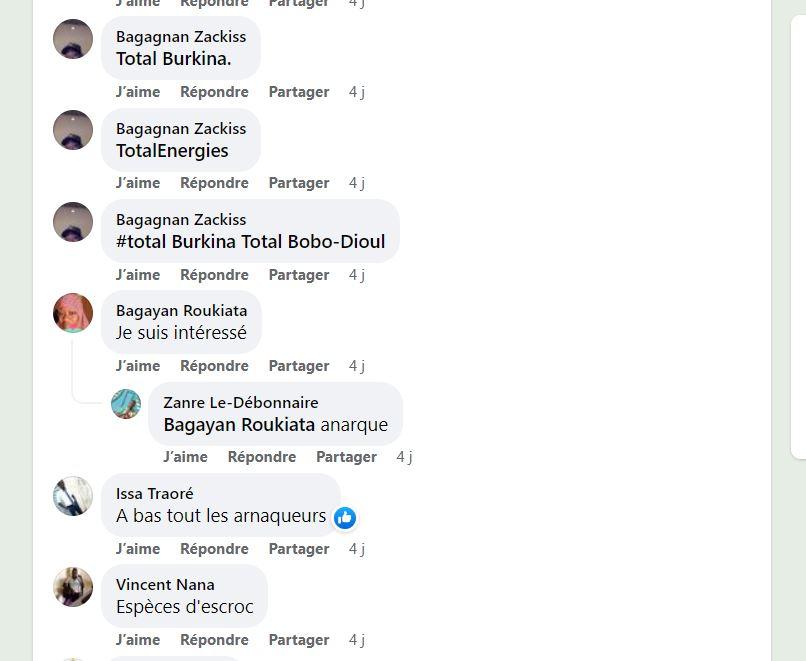
Task: Open Issa Traoré's profile picture
Action: (x=73, y=496)
